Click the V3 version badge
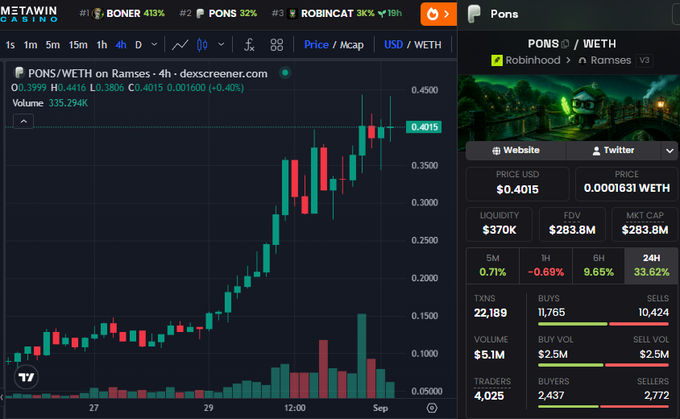The image size is (680, 419). [x=644, y=60]
